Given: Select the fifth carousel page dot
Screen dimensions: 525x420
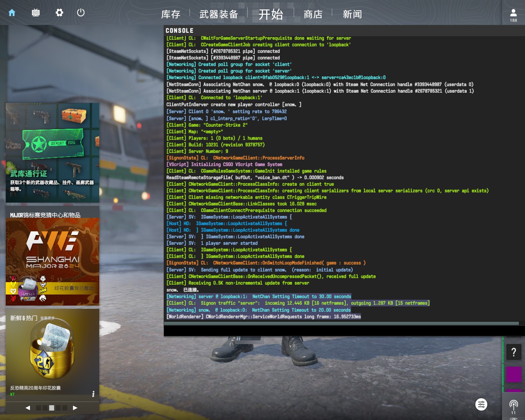Looking at the screenshot, I should tap(65, 408).
